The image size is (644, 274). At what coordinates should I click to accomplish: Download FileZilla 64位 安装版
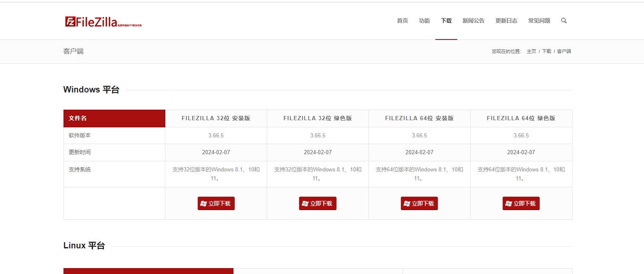[x=419, y=203]
